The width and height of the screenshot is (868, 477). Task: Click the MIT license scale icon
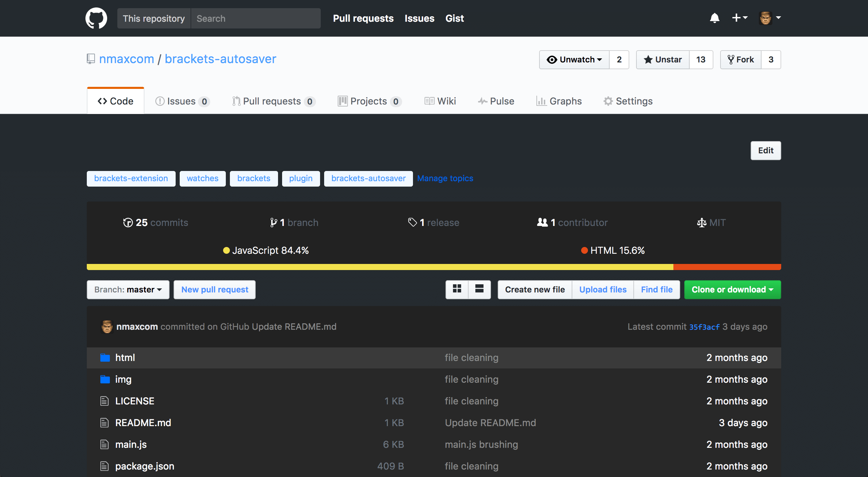[x=702, y=223]
